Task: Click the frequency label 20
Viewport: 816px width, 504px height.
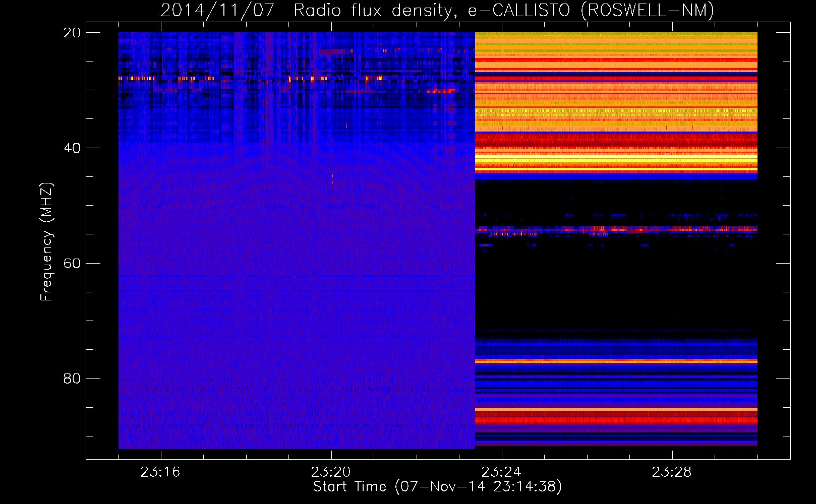Action: click(x=72, y=33)
